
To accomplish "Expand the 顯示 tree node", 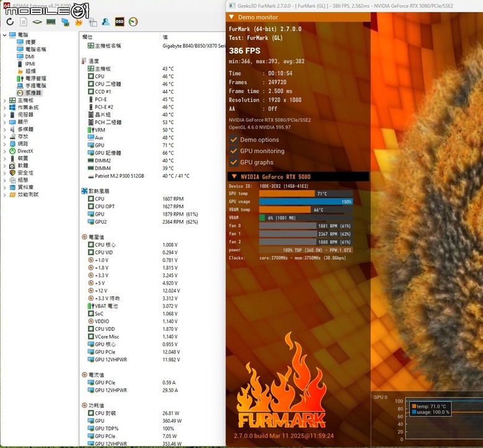I will [x=4, y=122].
